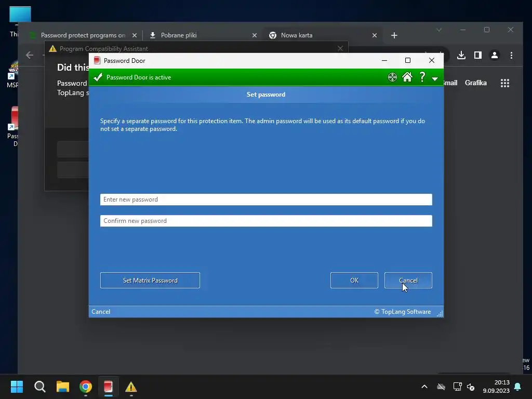The height and width of the screenshot is (399, 532).
Task: Click the cloud sync tray icon
Action: click(x=441, y=387)
